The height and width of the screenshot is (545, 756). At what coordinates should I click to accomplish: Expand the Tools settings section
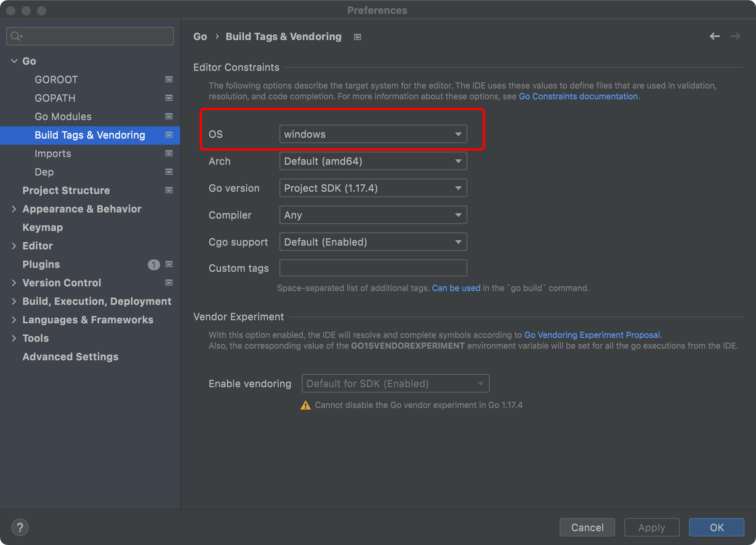14,338
